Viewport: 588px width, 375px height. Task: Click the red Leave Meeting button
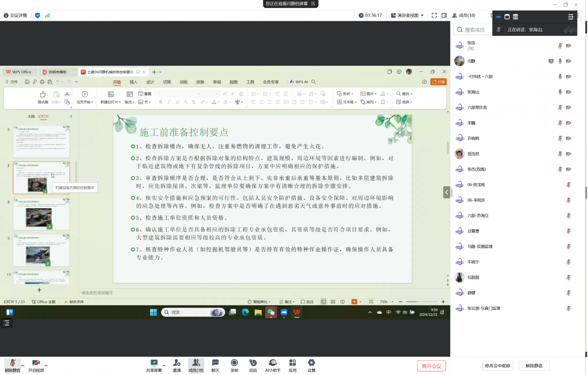click(x=431, y=366)
